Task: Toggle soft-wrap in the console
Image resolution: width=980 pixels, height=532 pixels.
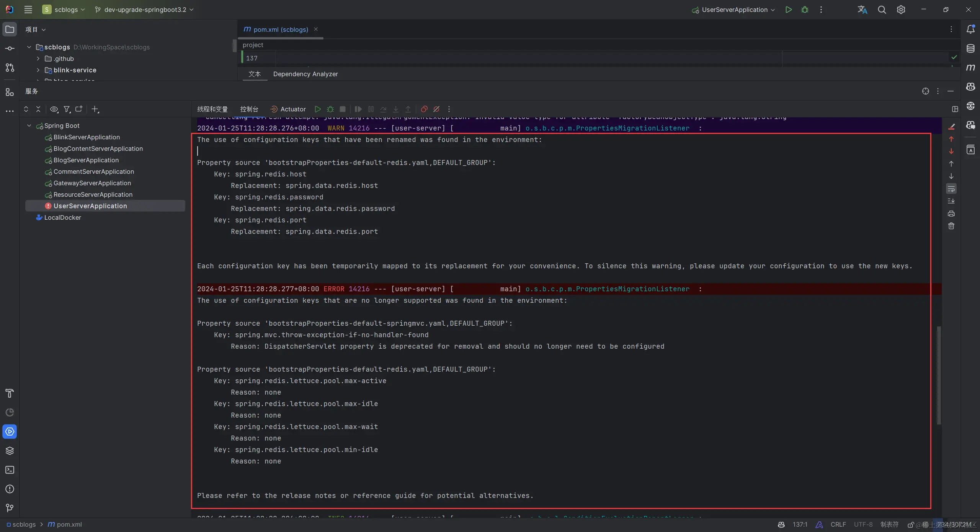Action: [952, 188]
